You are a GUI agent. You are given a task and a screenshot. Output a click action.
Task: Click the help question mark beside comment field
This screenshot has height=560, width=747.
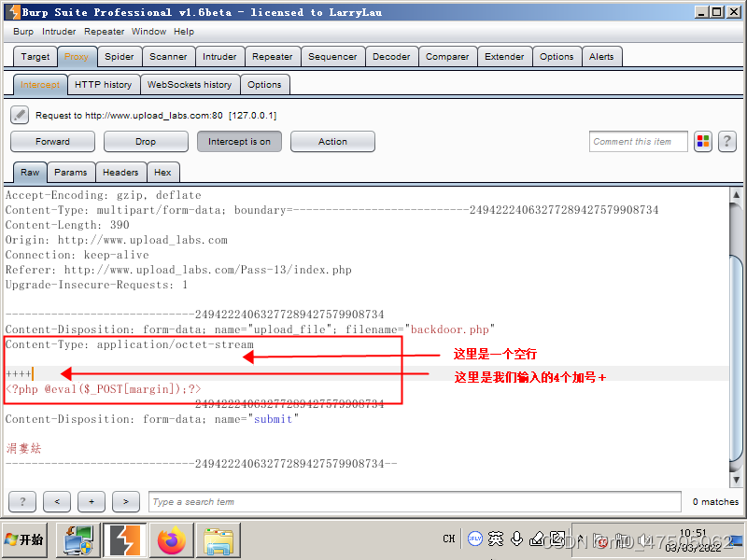click(x=727, y=142)
